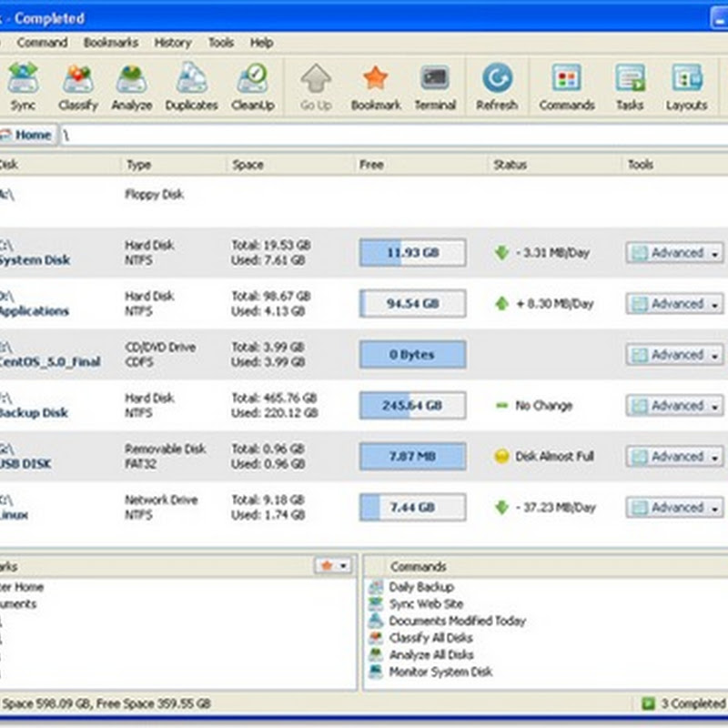Launch the Analyze disk tool
Image resolution: width=728 pixels, height=728 pixels.
(x=132, y=86)
